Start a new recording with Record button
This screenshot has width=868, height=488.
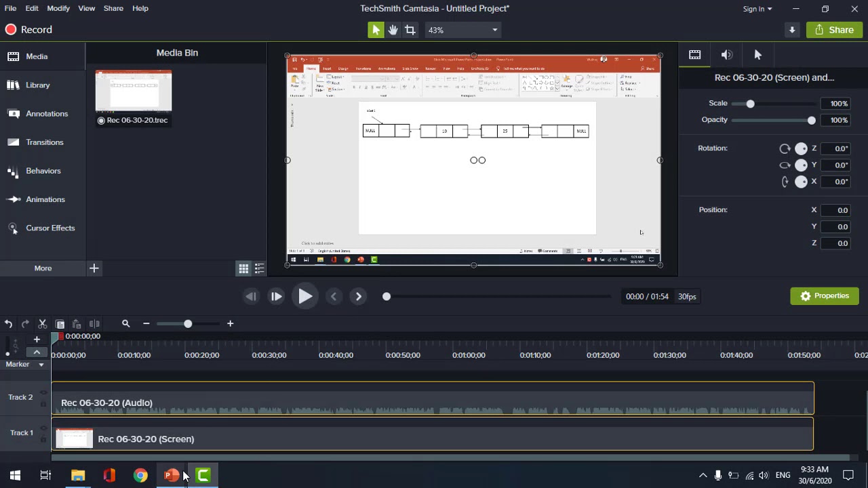(x=28, y=30)
